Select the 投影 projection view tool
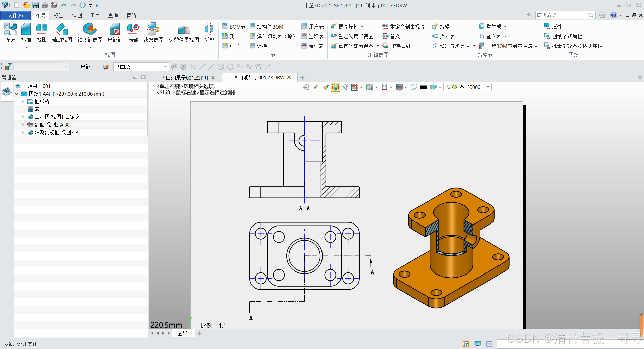644x349 pixels. point(42,33)
